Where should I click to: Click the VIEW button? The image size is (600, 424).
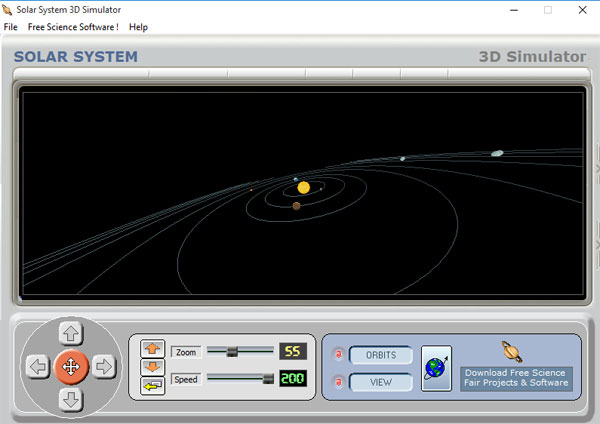tap(380, 382)
